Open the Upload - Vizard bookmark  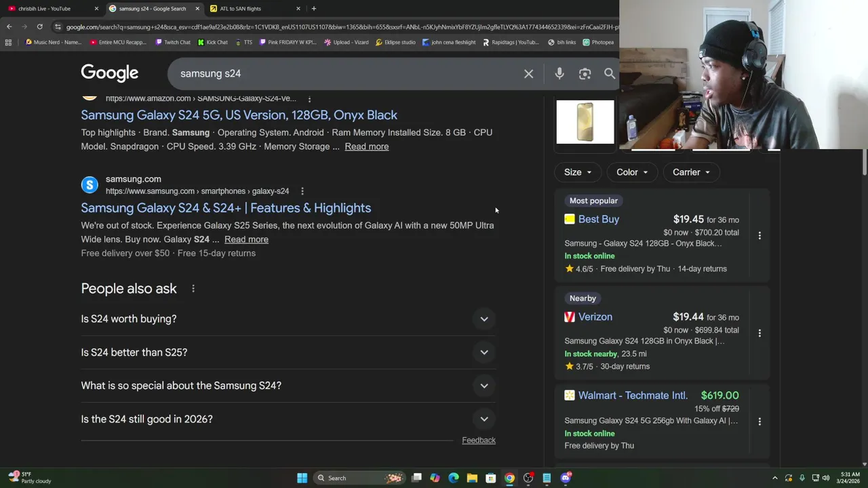pyautogui.click(x=347, y=42)
